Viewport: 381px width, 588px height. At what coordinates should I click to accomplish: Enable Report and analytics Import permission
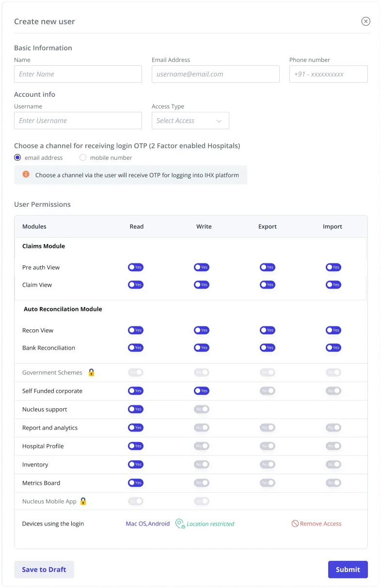(x=333, y=428)
